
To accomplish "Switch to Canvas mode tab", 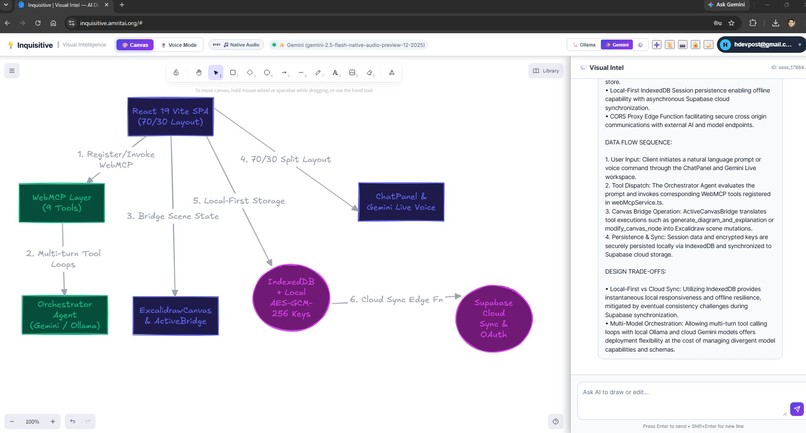I will 135,45.
